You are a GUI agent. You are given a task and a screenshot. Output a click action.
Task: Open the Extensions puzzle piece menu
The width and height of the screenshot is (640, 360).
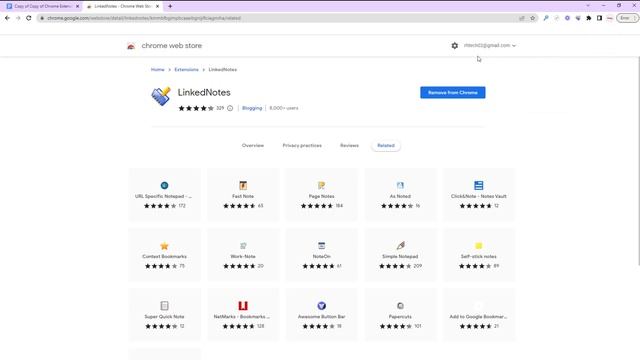pyautogui.click(x=589, y=18)
